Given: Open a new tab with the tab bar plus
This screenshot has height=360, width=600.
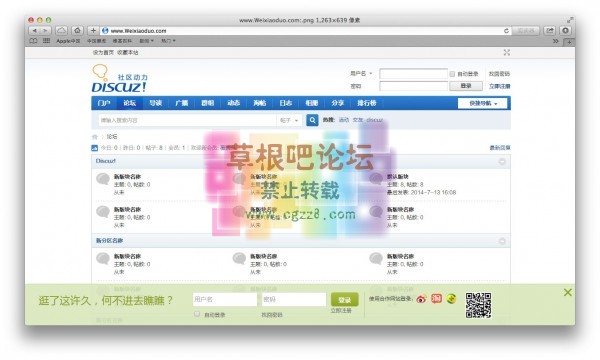Looking at the screenshot, I should (569, 41).
